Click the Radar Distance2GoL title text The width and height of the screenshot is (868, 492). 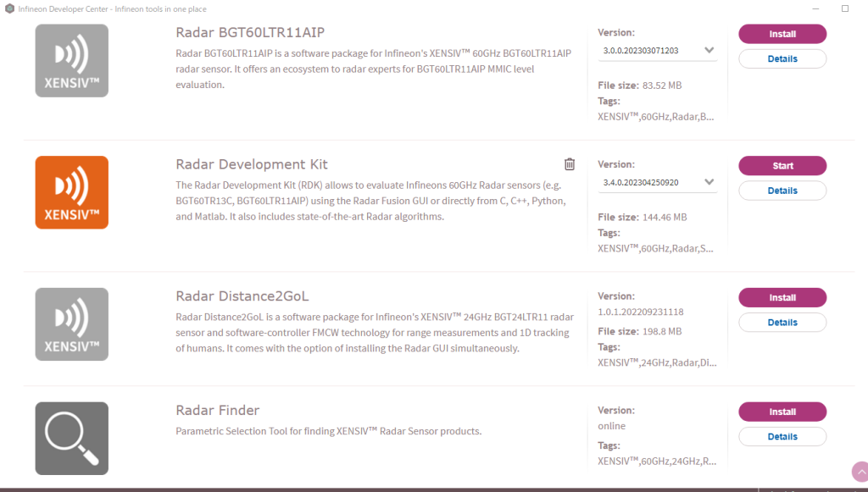coord(242,296)
